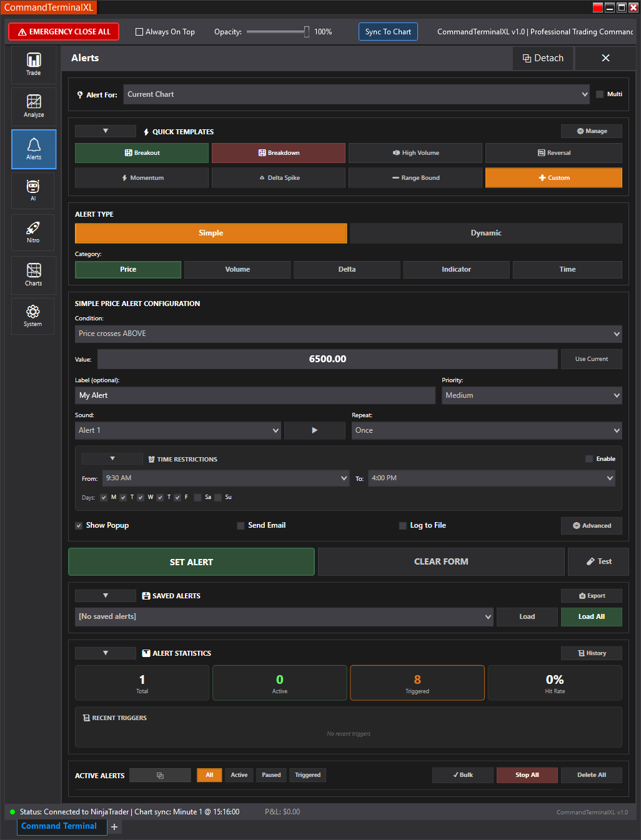Expand the Priority dropdown set to Medium
The height and width of the screenshot is (840, 641).
pos(531,395)
